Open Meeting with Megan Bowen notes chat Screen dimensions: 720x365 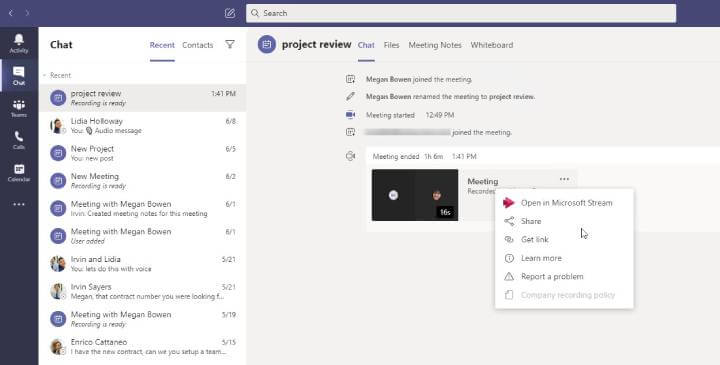click(142, 208)
